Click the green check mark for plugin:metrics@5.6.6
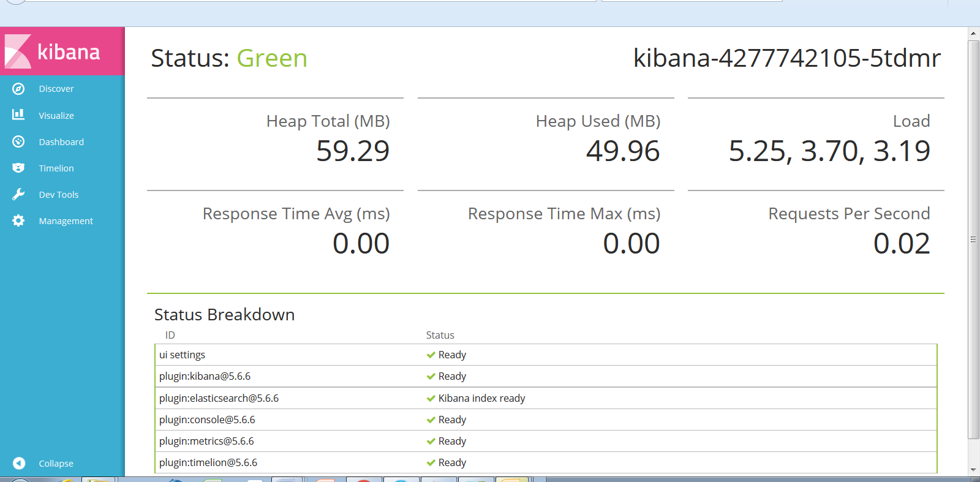 click(x=431, y=442)
